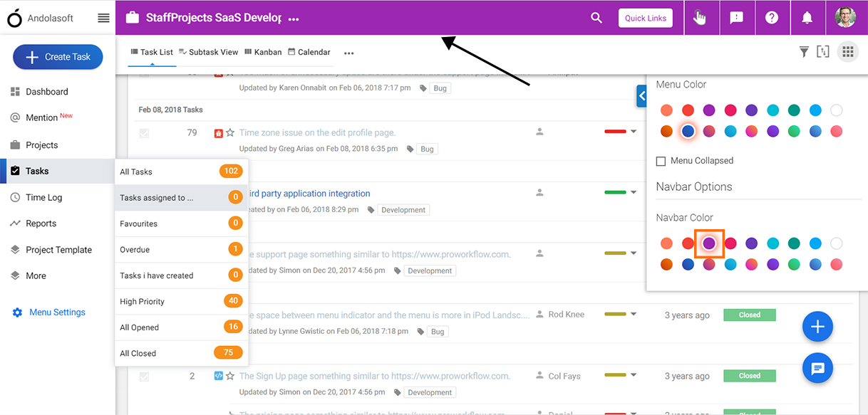The width and height of the screenshot is (868, 415).
Task: Open the grid apps icon in toolbar
Action: (847, 51)
